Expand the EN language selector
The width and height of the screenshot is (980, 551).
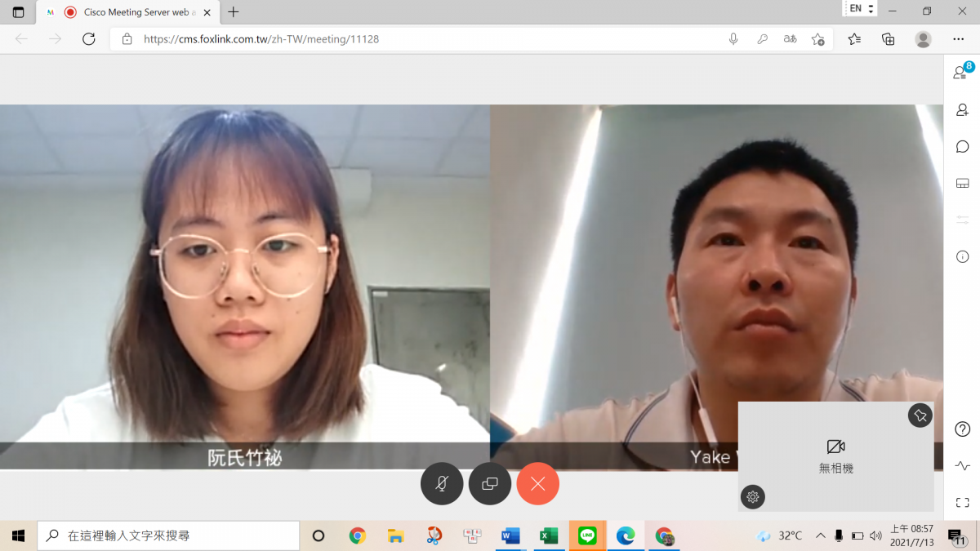coord(860,8)
